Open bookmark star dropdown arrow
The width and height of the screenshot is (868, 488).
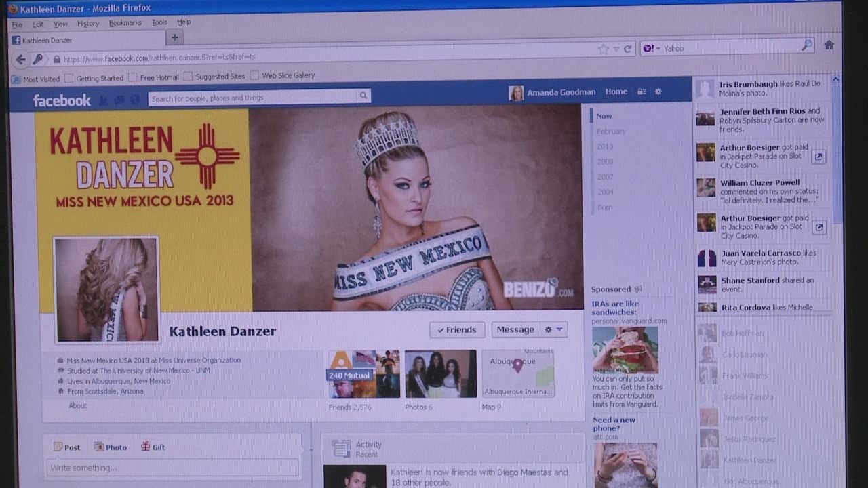616,49
